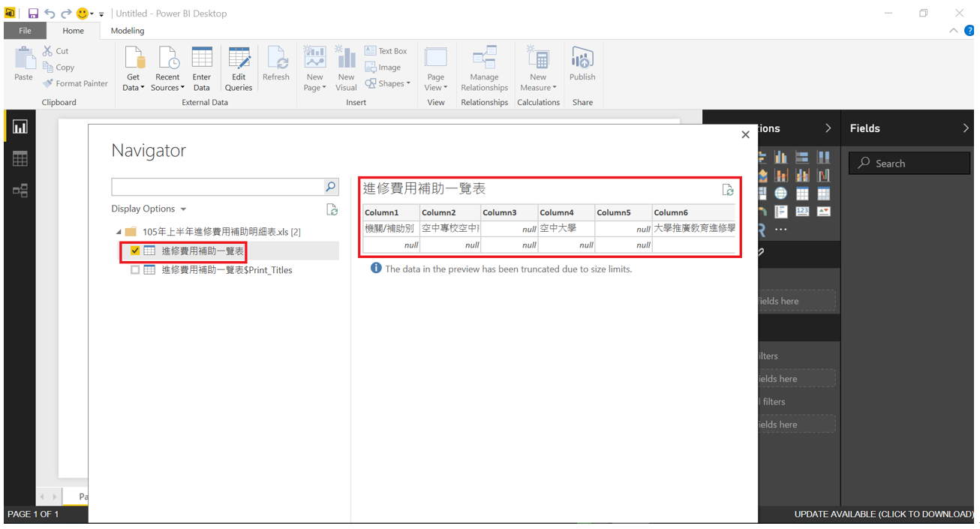Click the Redo arrow icon
This screenshot has width=980, height=529.
tap(66, 14)
